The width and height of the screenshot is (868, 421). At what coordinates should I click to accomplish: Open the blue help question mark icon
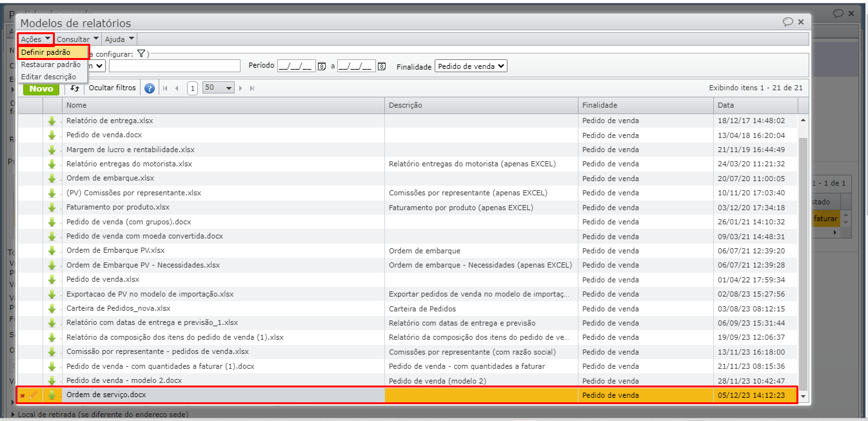(x=150, y=88)
